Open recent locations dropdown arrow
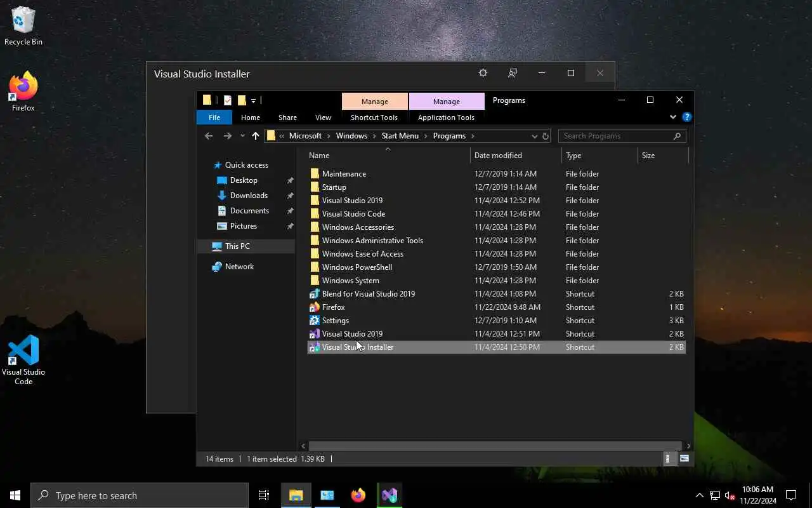Image resolution: width=812 pixels, height=508 pixels. (x=242, y=136)
